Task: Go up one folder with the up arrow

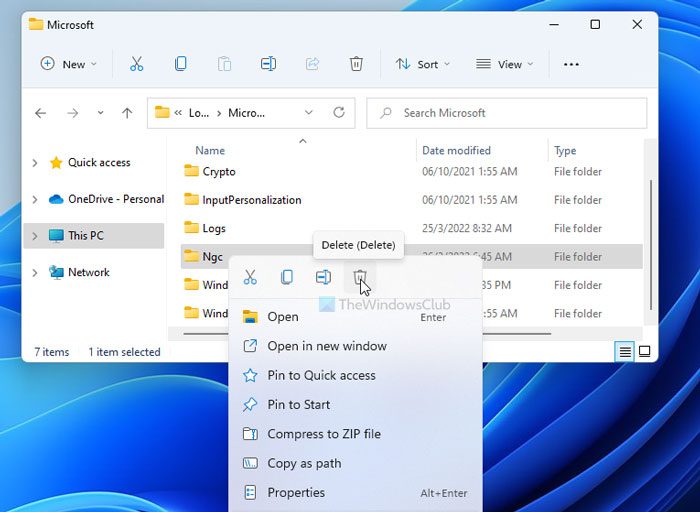Action: point(127,113)
